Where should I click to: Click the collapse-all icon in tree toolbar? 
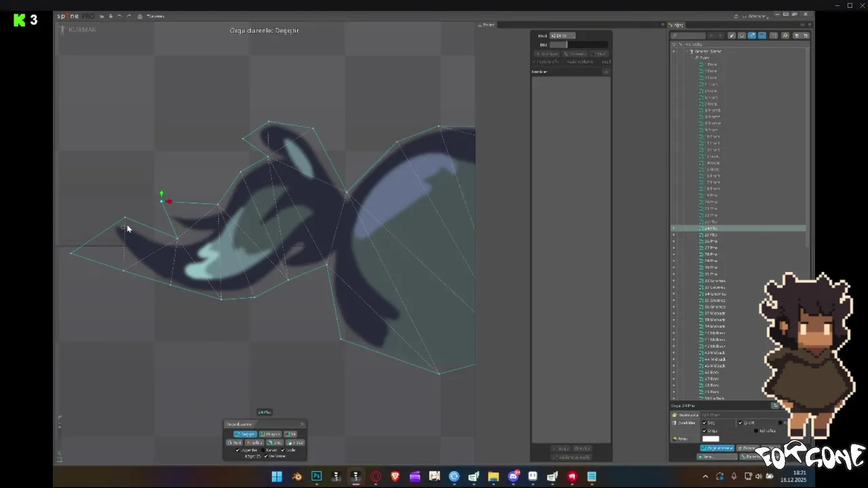pyautogui.click(x=806, y=35)
